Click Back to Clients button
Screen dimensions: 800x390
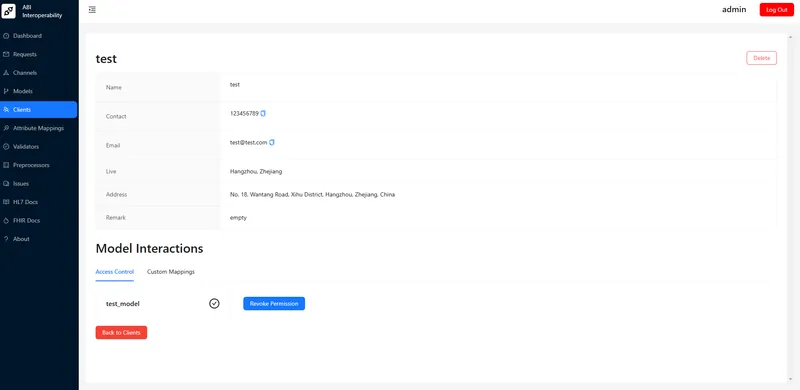(121, 332)
